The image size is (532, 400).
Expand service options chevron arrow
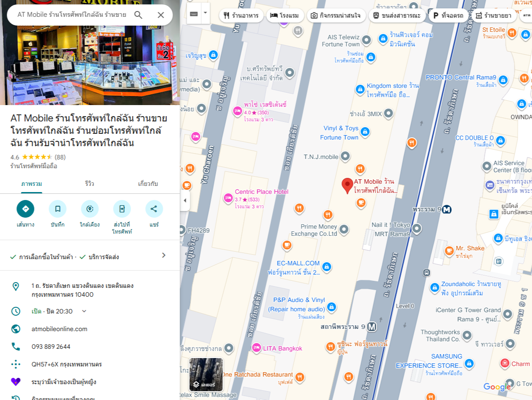[164, 255]
